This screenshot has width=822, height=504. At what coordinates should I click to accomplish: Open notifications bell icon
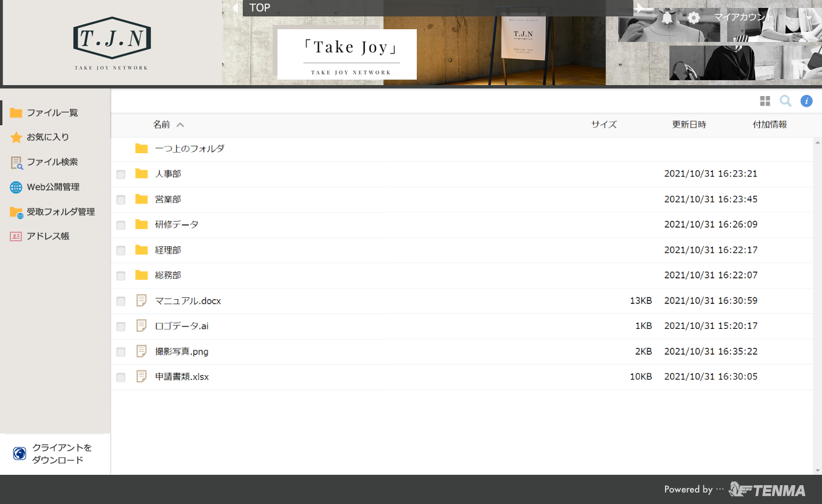667,18
